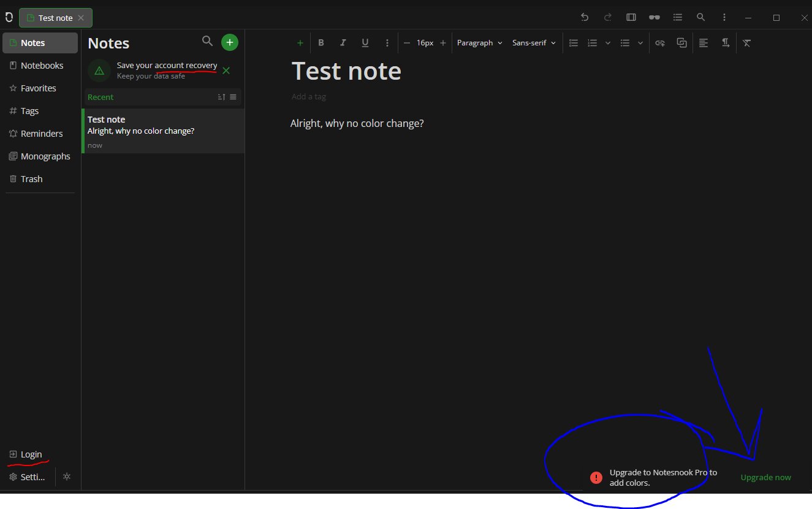Click the Upgrade to Notesnook Pro message
Screen dimensions: 812x509
coord(663,478)
